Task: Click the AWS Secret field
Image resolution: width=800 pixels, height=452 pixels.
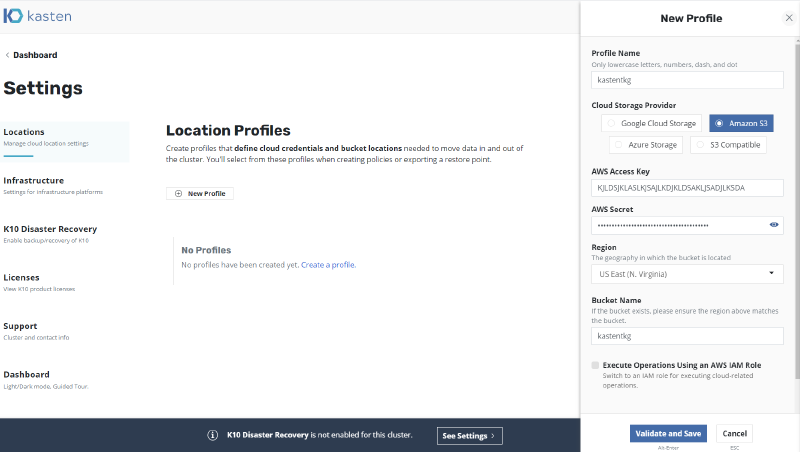Action: tap(687, 225)
